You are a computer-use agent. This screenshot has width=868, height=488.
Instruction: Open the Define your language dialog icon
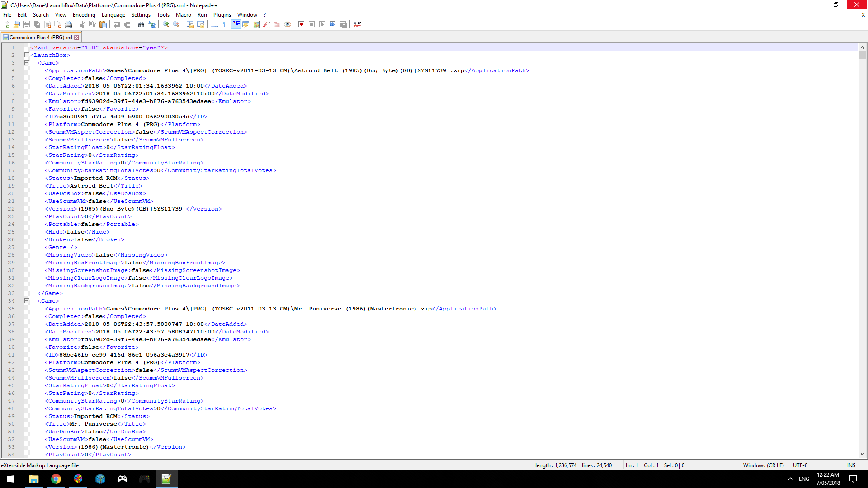[246, 24]
